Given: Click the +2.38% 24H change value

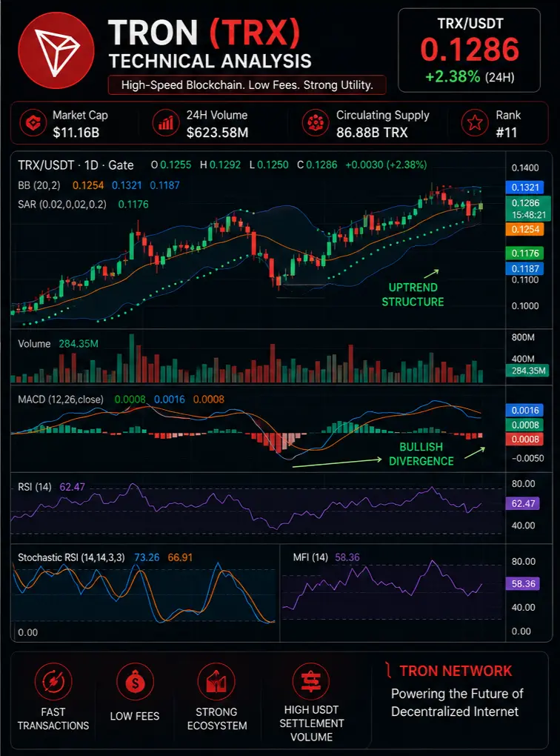Looking at the screenshot, I should [x=453, y=76].
